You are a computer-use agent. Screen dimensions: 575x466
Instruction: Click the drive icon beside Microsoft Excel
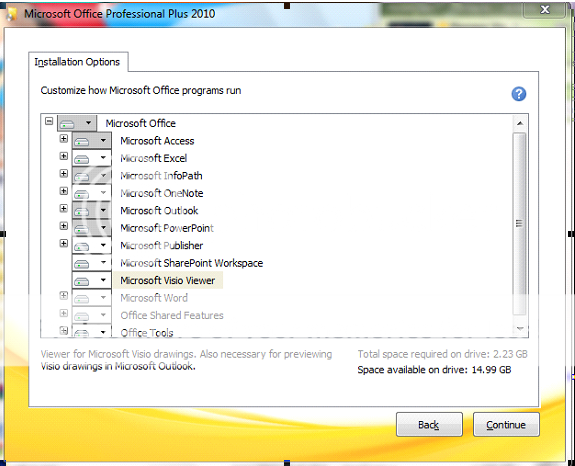(81, 159)
